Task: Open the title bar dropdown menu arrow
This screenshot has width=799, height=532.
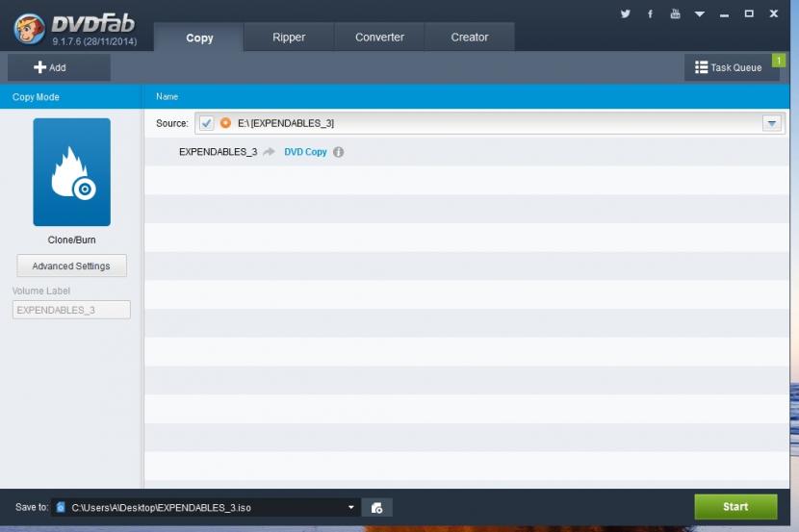Action: click(x=700, y=14)
